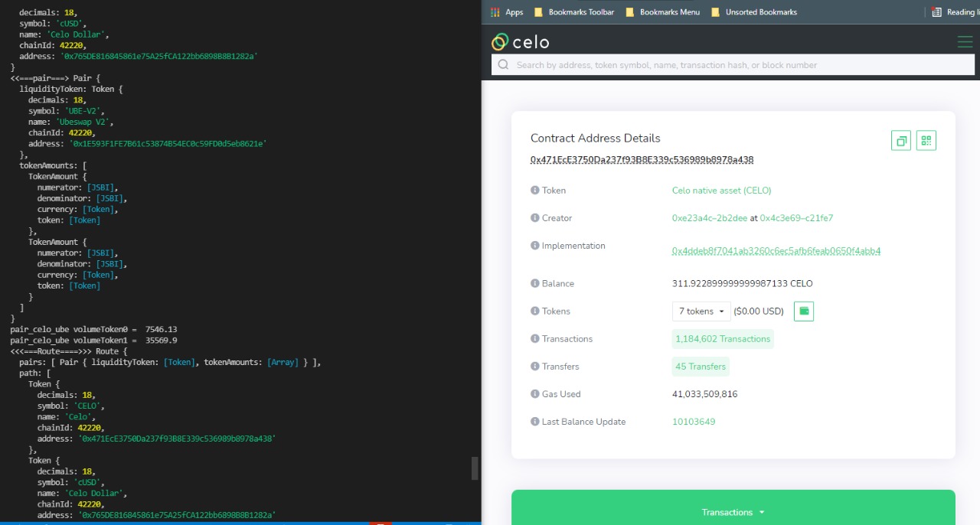
Task: Click contract address 0x471EcE3750Da on Celo page
Action: tap(642, 160)
